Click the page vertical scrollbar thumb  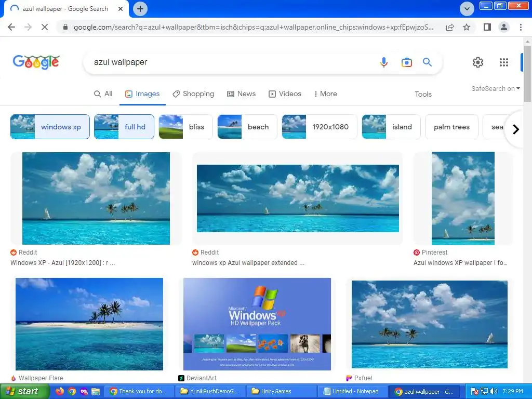point(527,73)
